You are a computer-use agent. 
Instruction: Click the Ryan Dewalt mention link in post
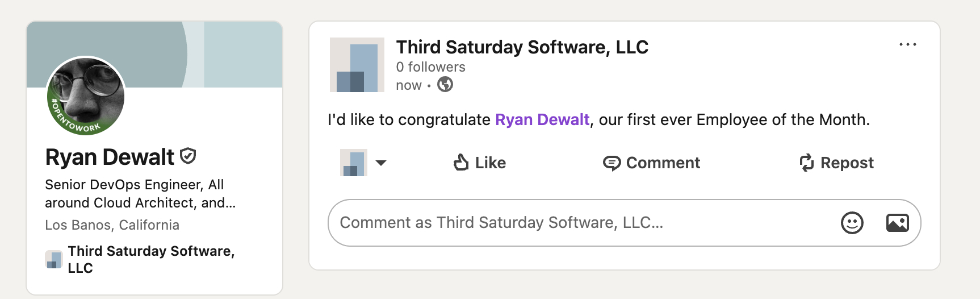[x=542, y=120]
